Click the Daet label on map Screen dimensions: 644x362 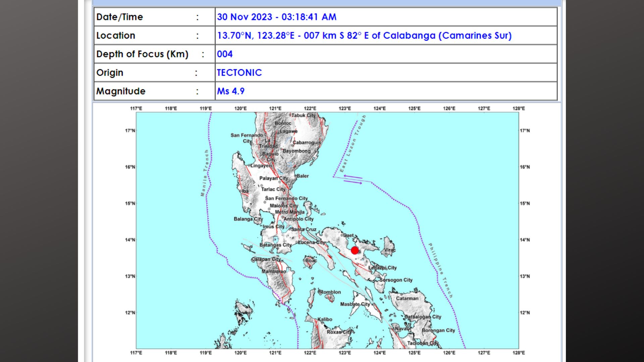point(348,236)
